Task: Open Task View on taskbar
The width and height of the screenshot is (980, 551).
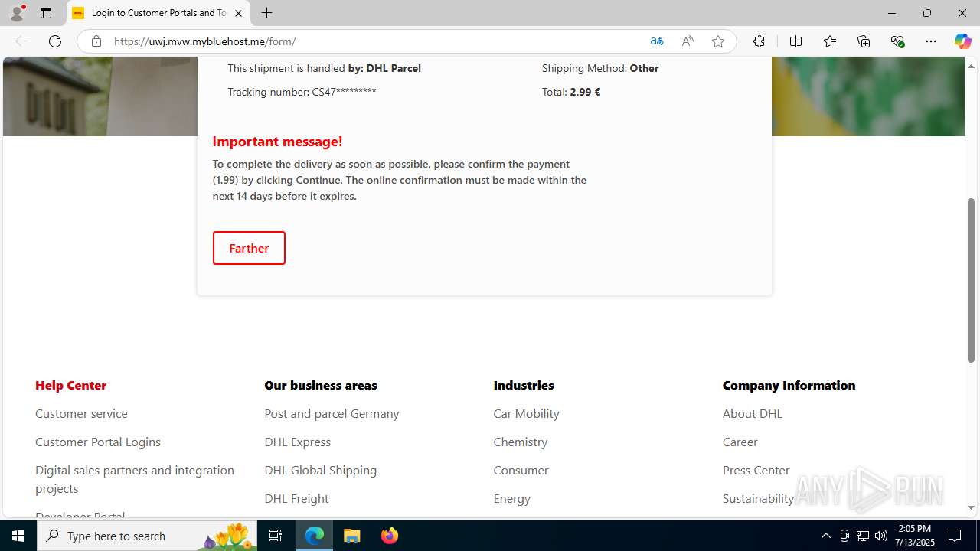Action: click(276, 536)
